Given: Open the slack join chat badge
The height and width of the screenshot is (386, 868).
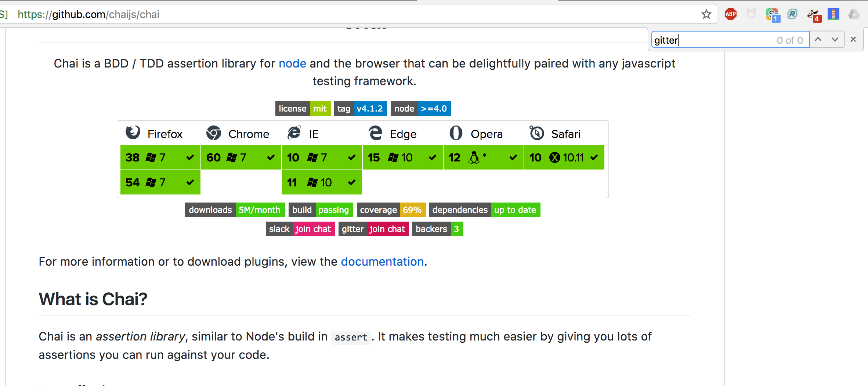Looking at the screenshot, I should [x=300, y=229].
